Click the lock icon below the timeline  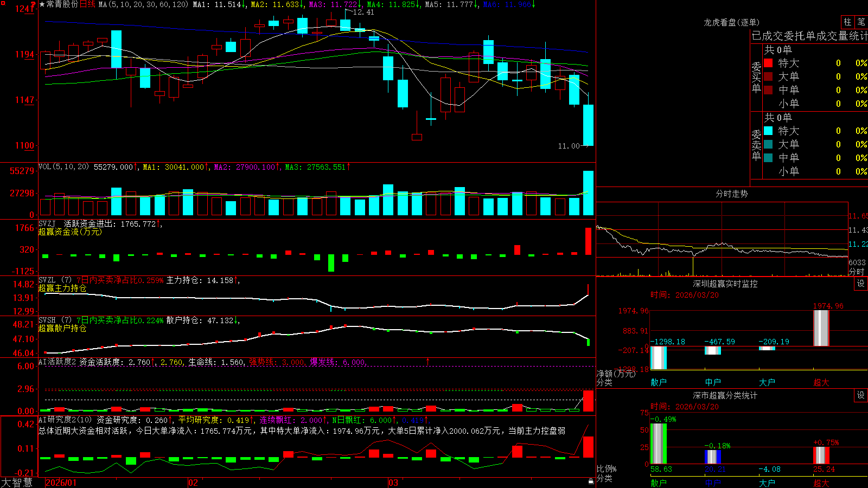[x=591, y=481]
